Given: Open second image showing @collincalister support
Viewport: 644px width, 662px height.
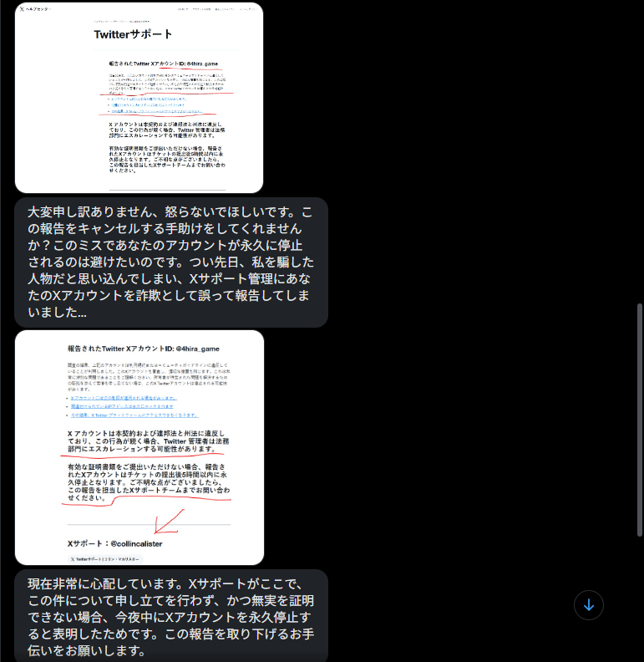Looking at the screenshot, I should tap(139, 447).
